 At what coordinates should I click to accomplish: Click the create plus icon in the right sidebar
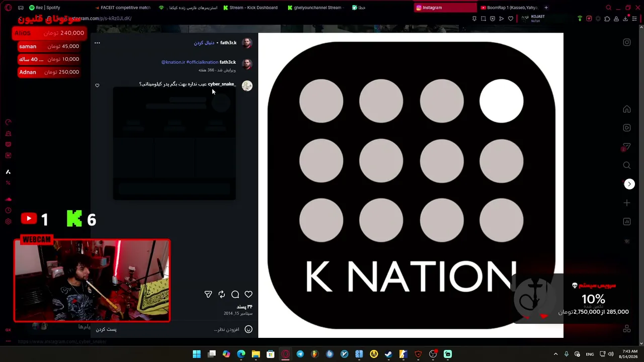(627, 203)
